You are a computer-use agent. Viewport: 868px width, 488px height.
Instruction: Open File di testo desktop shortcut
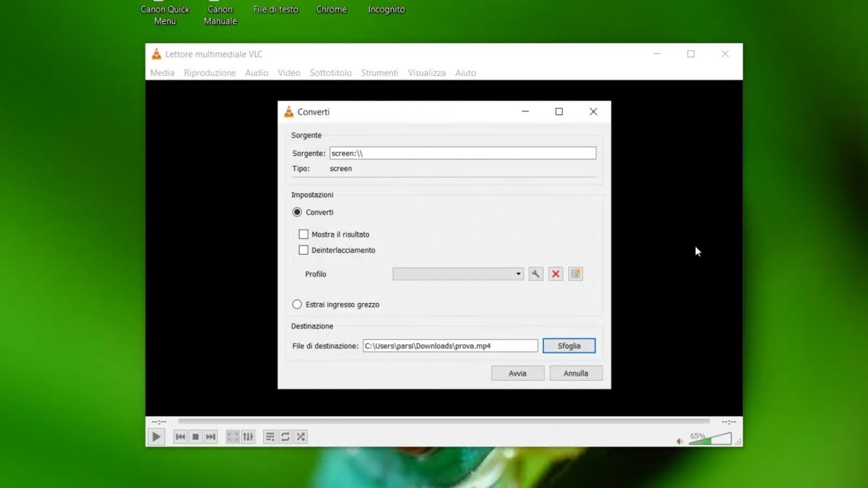(275, 8)
